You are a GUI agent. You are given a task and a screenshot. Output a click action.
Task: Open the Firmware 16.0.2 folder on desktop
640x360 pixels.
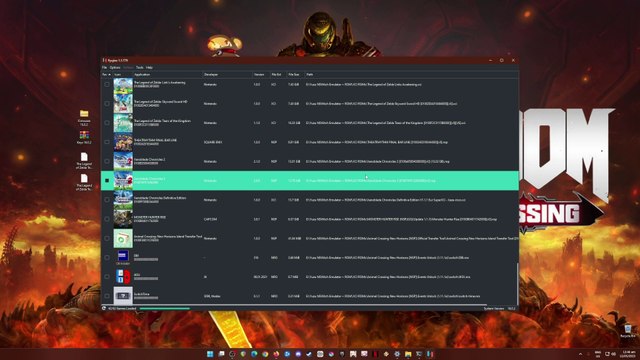click(x=84, y=117)
